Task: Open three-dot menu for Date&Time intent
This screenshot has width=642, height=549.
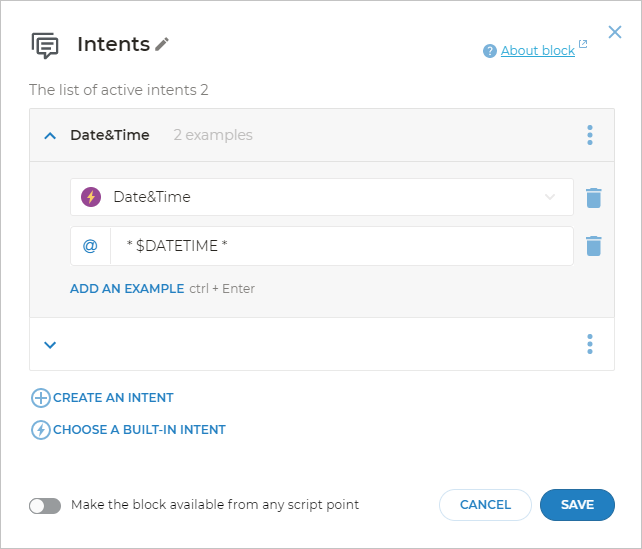Action: 590,135
